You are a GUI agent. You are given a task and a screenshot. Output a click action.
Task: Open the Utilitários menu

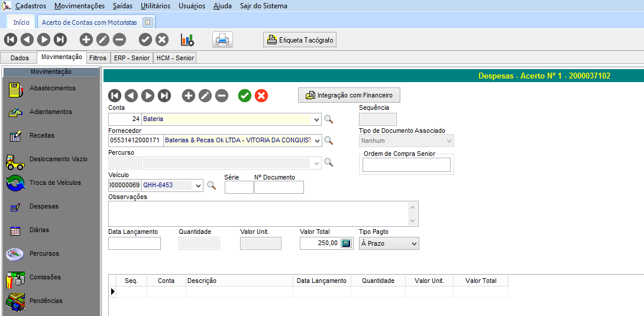[156, 6]
